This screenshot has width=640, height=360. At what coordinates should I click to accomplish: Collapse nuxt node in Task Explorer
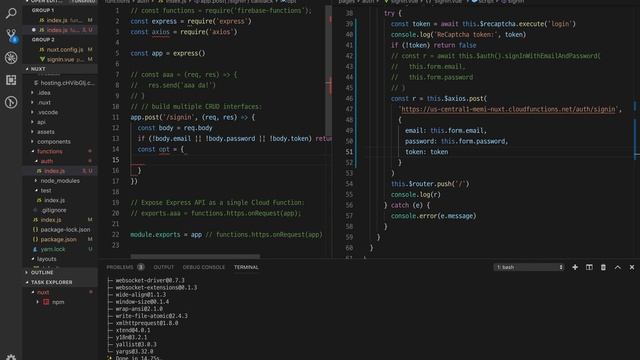[x=43, y=292]
